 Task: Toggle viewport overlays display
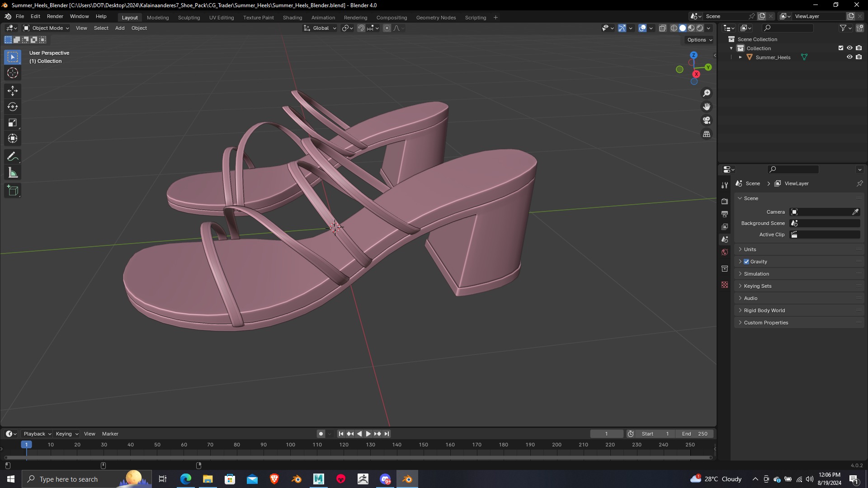point(642,28)
